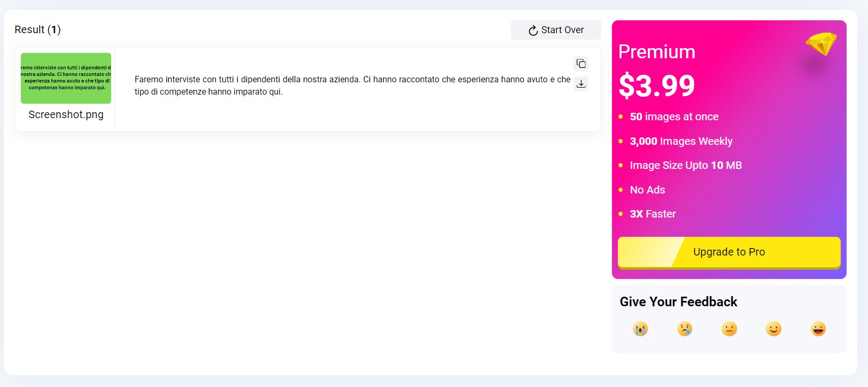Click the $3.99 price text

[656, 86]
